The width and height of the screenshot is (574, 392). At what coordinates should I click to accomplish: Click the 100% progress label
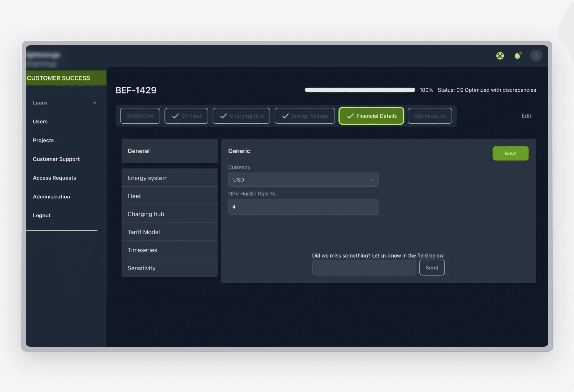tap(426, 90)
